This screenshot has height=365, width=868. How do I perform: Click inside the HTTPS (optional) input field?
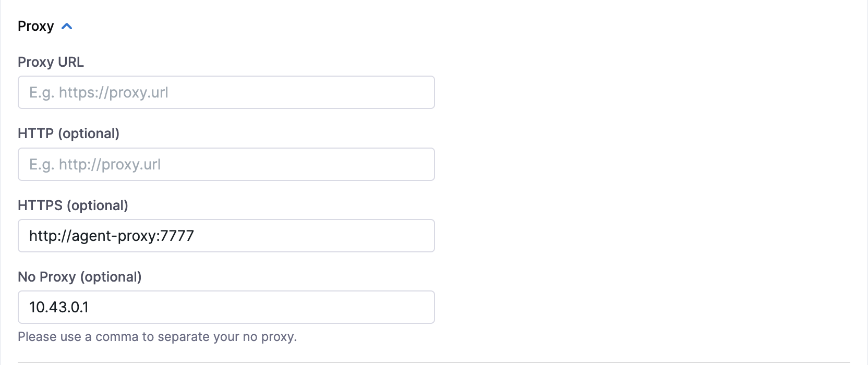[x=226, y=236]
